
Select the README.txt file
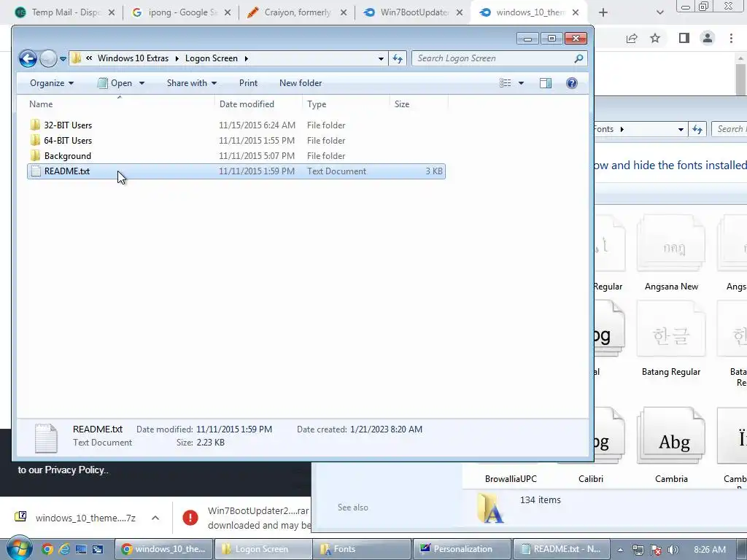(x=236, y=171)
